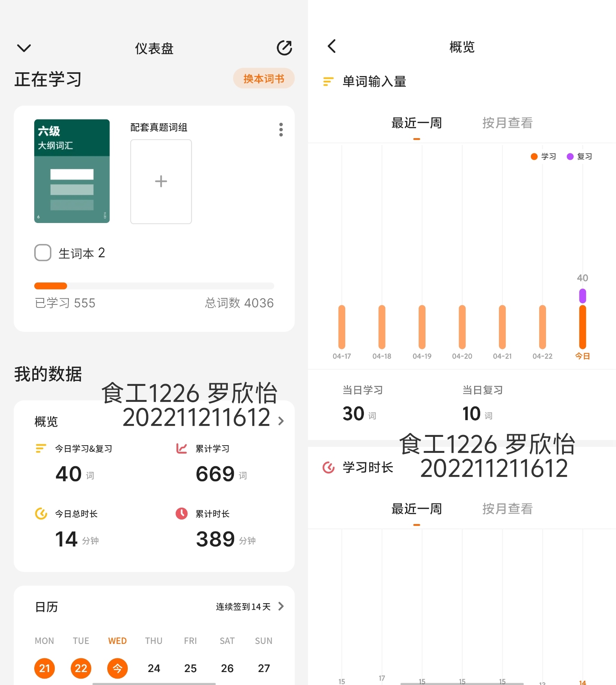The height and width of the screenshot is (685, 616).
Task: Tap the 累计学习 chart icon
Action: [181, 449]
